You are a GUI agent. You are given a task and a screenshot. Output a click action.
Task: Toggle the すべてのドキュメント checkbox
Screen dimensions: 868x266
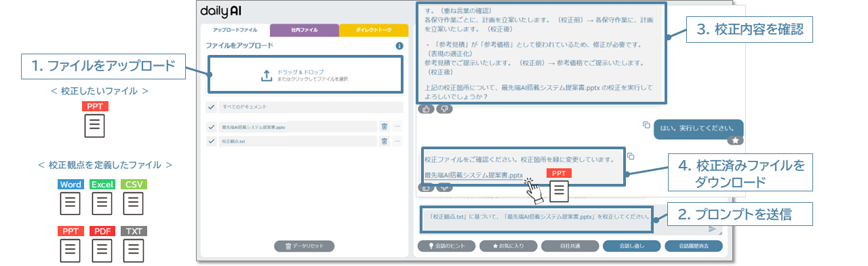click(x=211, y=107)
